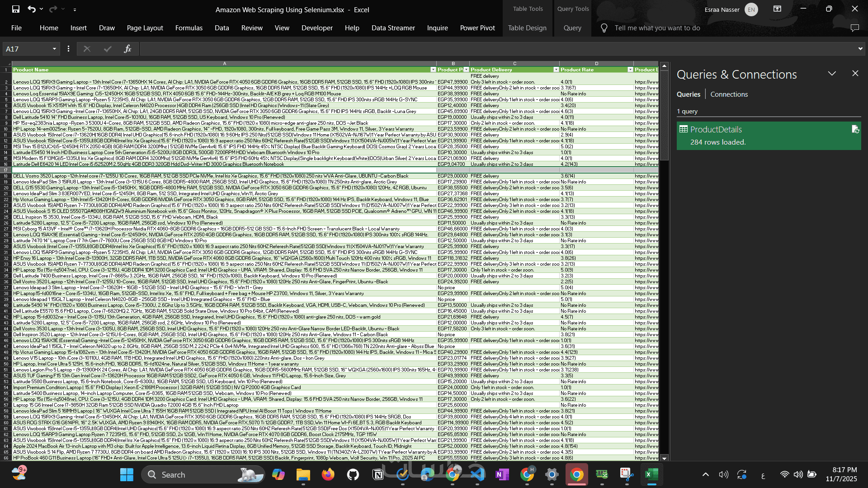The height and width of the screenshot is (488, 868).
Task: Click the Insert Function fx icon
Action: coord(127,49)
